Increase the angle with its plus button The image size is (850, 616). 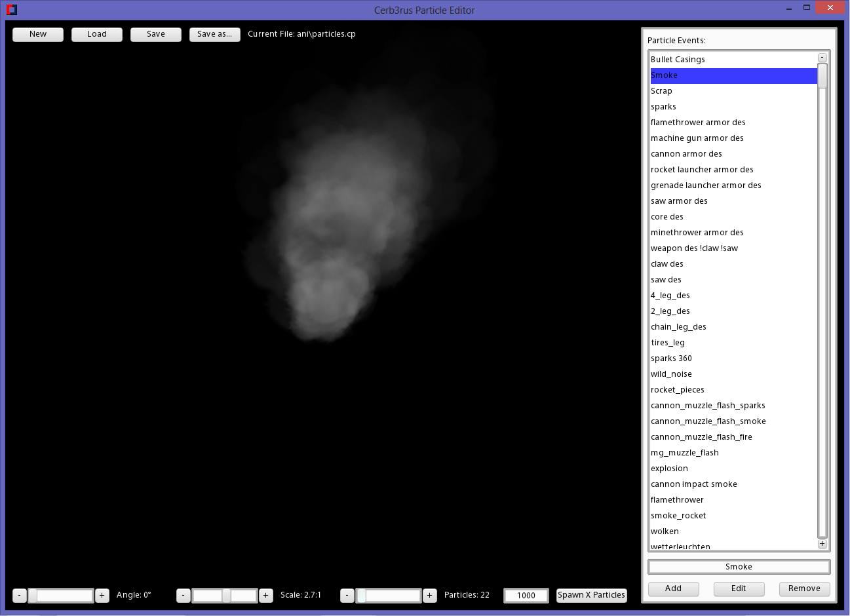[x=102, y=595]
